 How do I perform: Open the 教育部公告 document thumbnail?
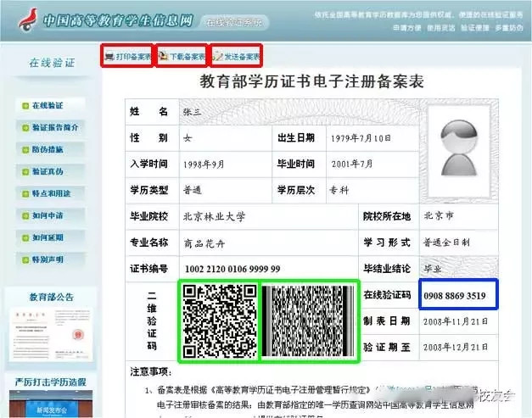[51, 335]
